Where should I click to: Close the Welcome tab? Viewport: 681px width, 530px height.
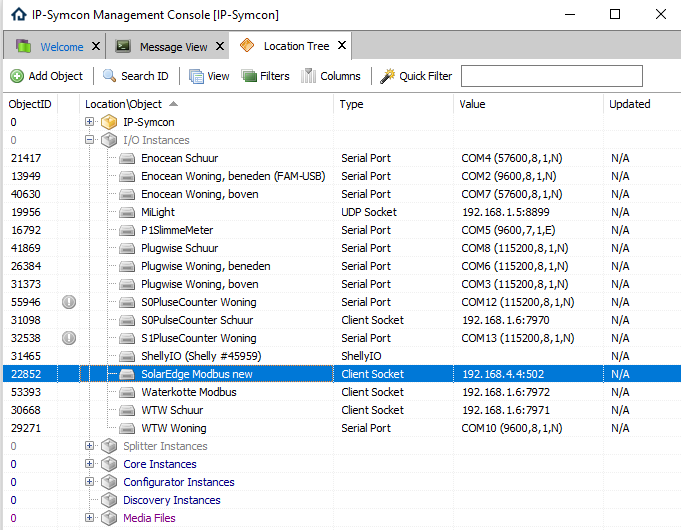[x=96, y=46]
